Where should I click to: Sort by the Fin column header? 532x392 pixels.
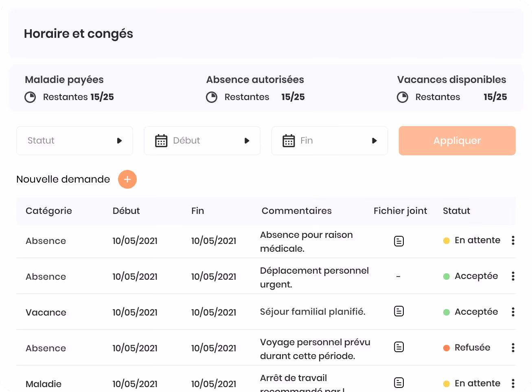(198, 211)
